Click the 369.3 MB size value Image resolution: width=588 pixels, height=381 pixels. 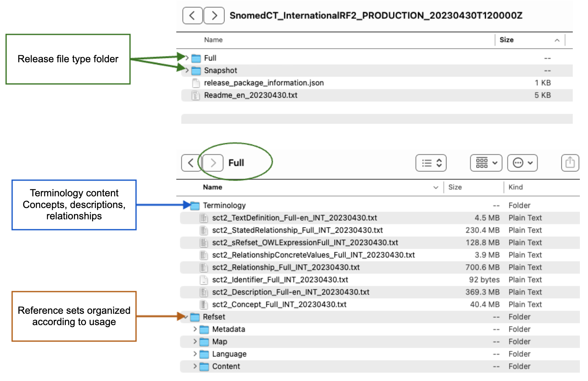pos(483,292)
